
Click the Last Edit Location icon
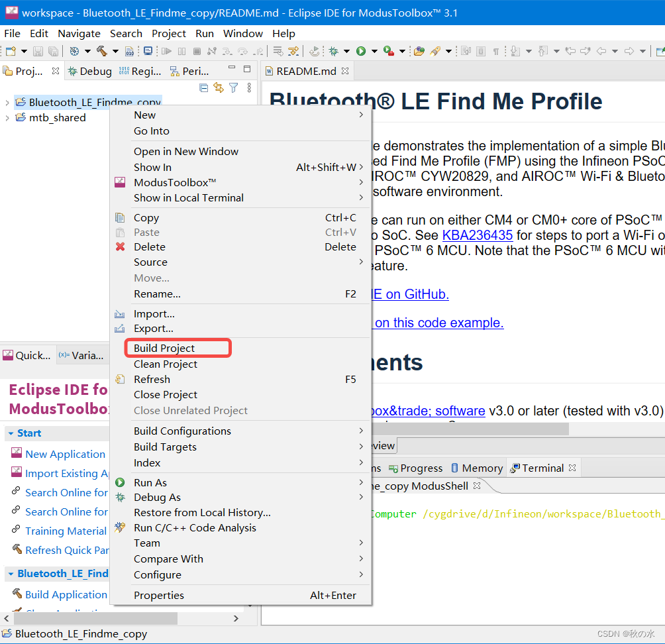point(570,51)
